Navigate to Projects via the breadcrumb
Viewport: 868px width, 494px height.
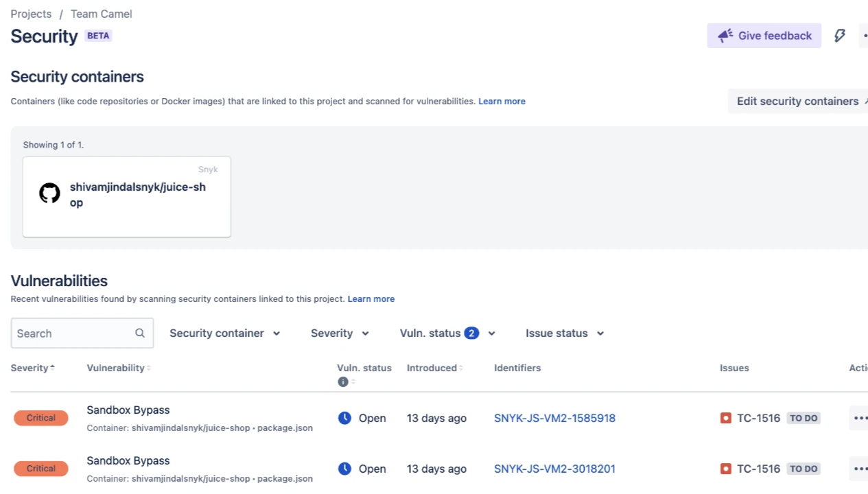pos(31,14)
